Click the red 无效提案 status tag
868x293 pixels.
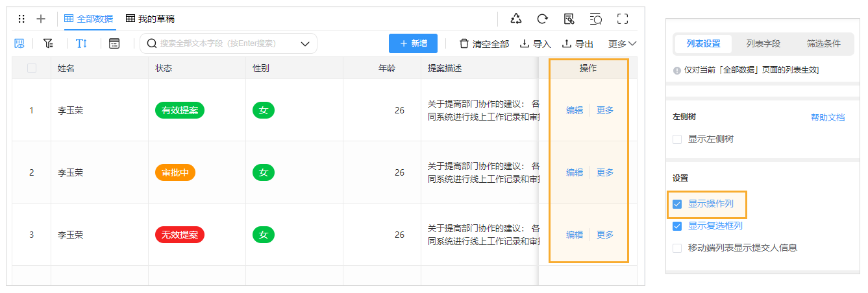click(x=180, y=235)
